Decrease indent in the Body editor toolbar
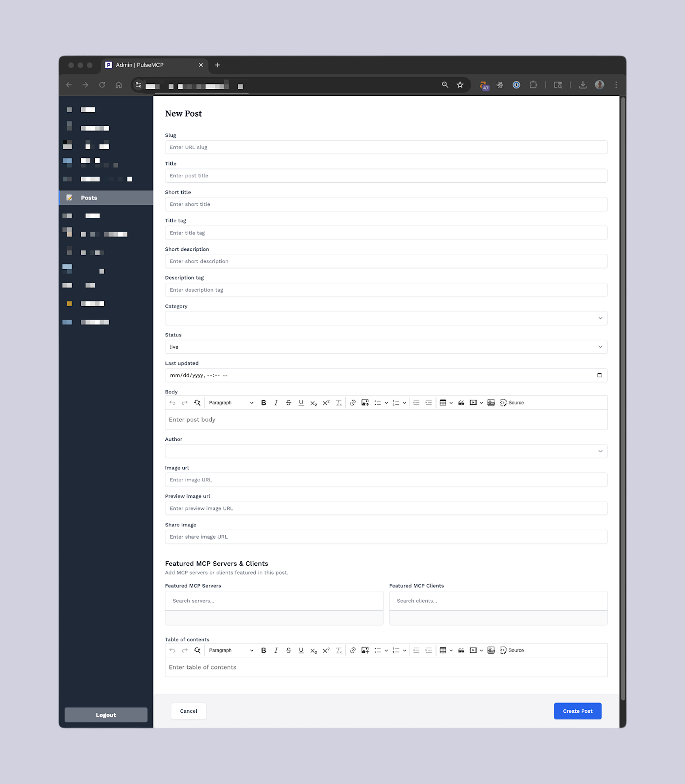 [x=416, y=403]
